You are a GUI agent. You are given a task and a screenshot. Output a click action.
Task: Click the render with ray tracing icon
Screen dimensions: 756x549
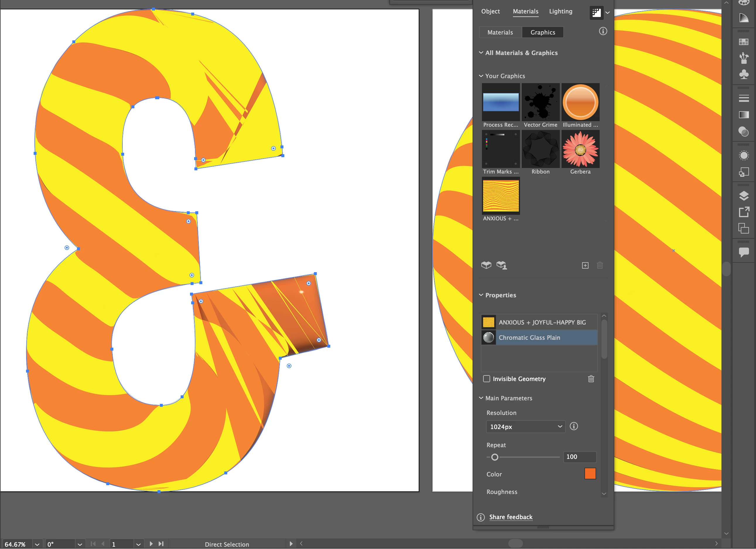point(596,13)
